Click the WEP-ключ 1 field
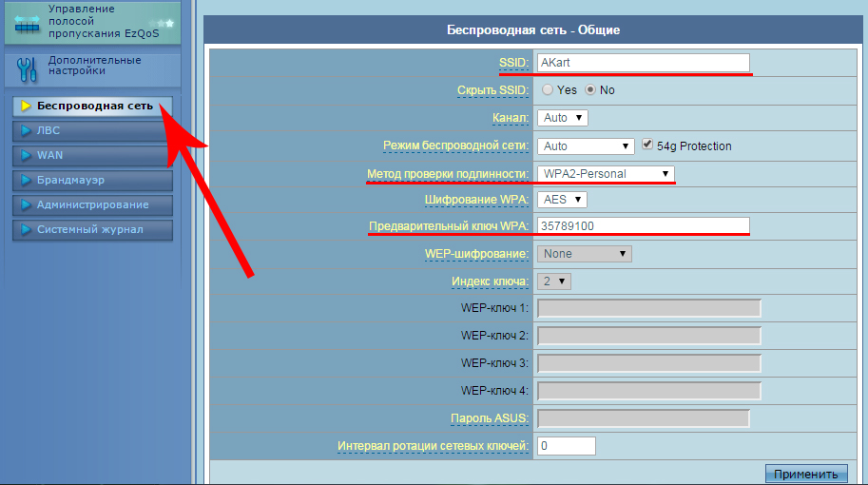Image resolution: width=868 pixels, height=485 pixels. (648, 308)
